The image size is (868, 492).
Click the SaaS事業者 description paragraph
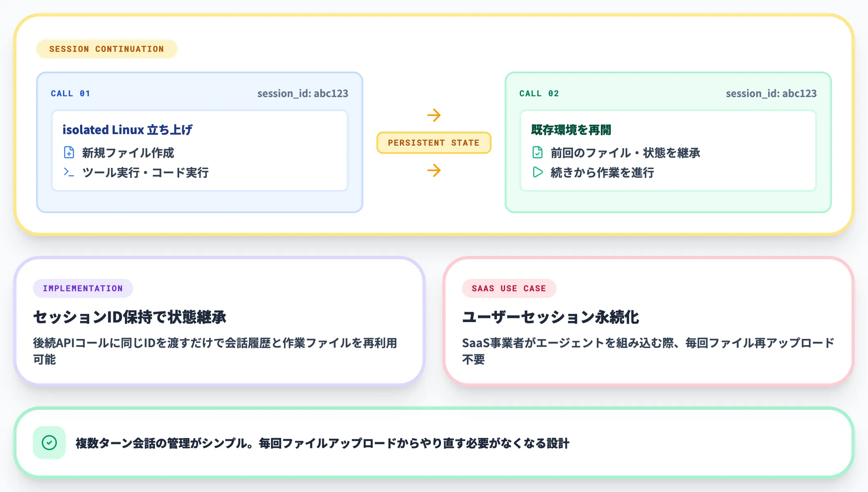[x=649, y=351]
